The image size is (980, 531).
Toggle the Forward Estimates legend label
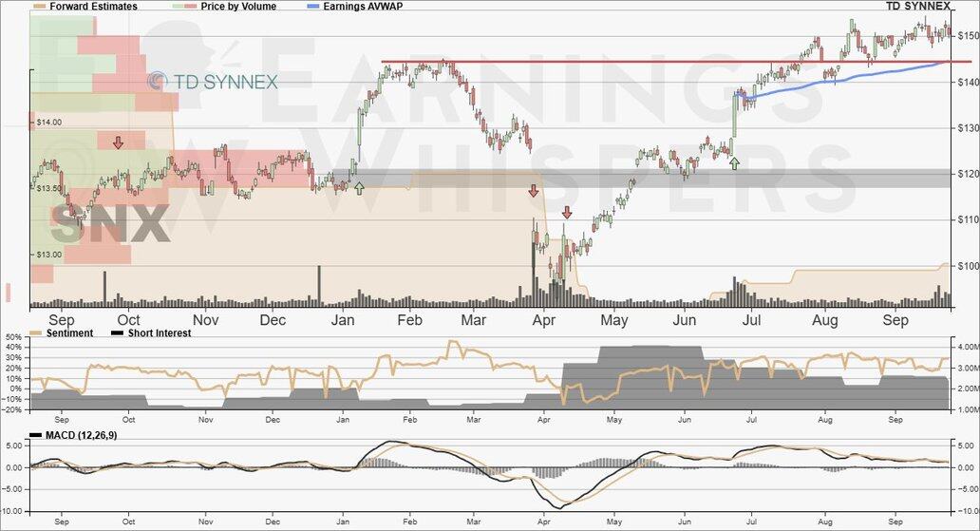tap(93, 7)
